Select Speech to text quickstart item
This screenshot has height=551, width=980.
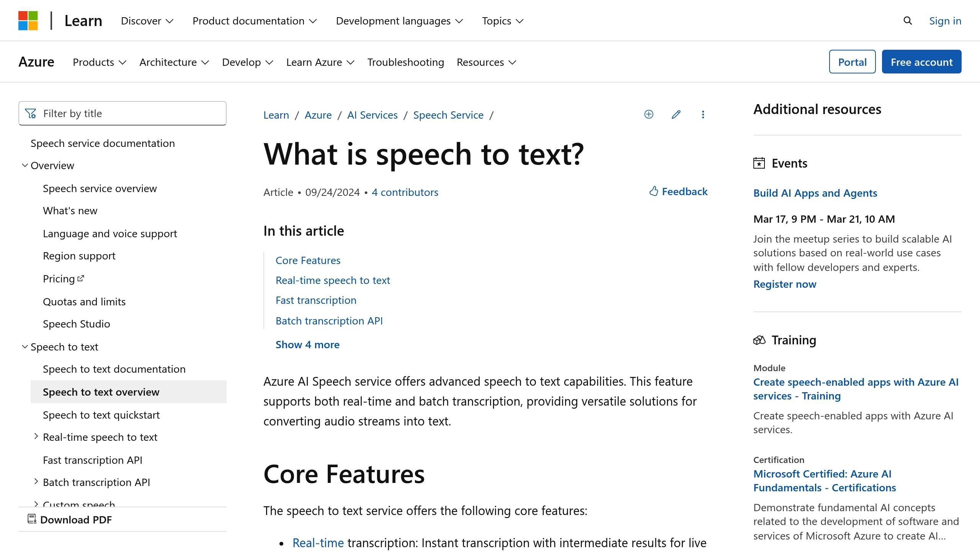101,415
